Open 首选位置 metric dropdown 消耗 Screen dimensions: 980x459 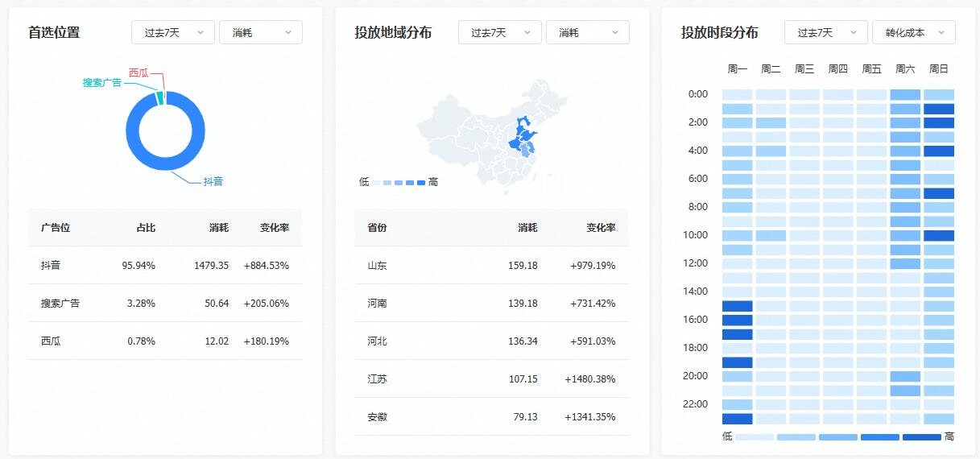261,32
